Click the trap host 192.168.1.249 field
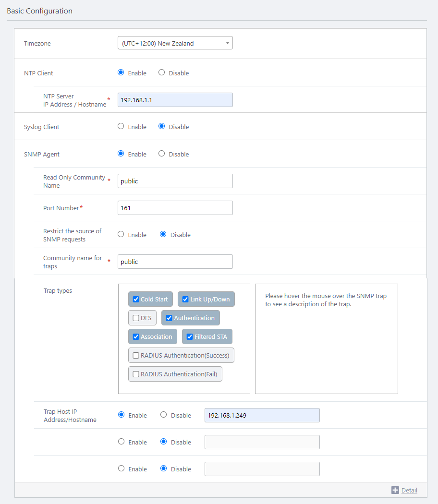The width and height of the screenshot is (438, 504). 262,415
